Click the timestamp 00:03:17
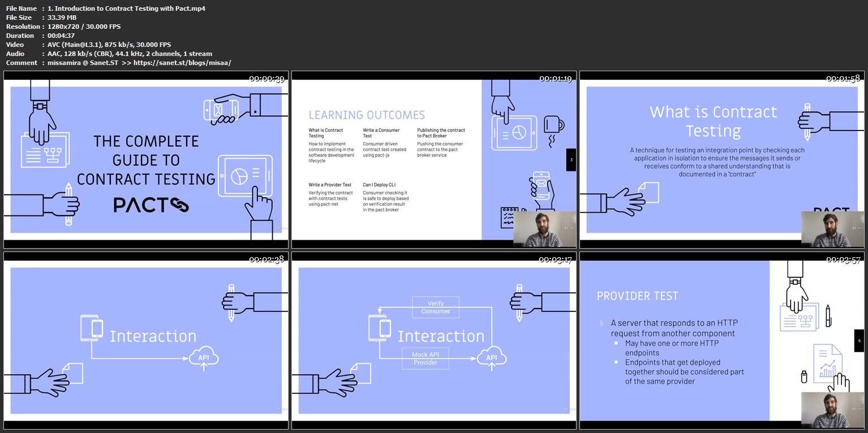 (556, 259)
